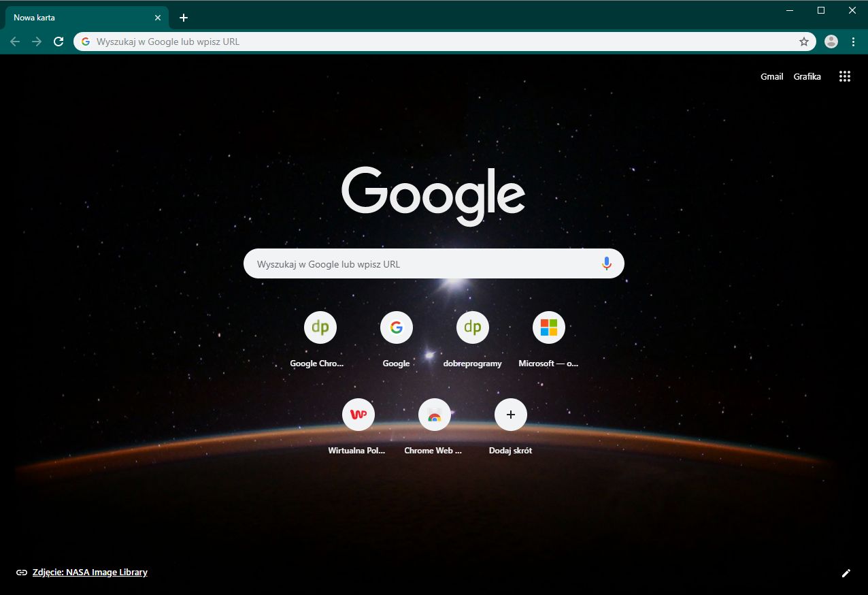The height and width of the screenshot is (595, 868).
Task: Open Chrome three-dot menu
Action: pos(853,42)
